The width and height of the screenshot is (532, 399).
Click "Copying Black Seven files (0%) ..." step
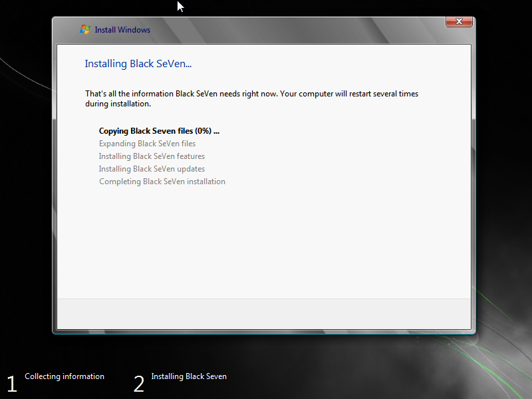pos(159,131)
